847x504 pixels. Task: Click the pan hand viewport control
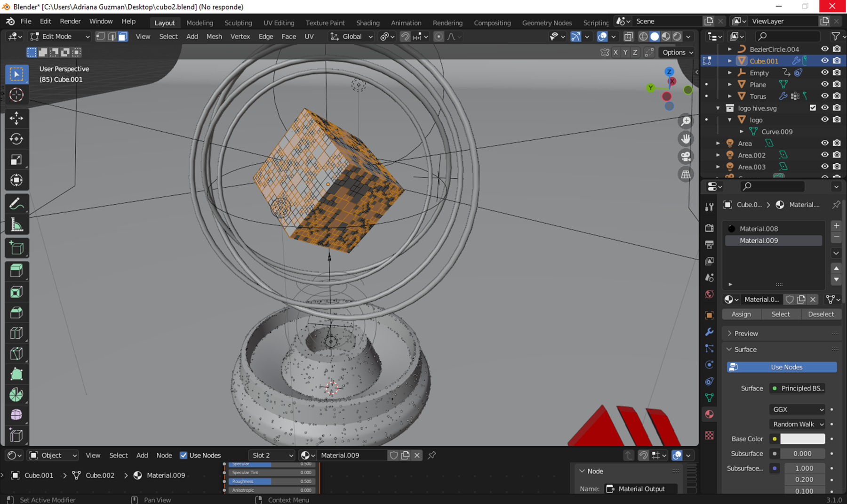pyautogui.click(x=686, y=138)
